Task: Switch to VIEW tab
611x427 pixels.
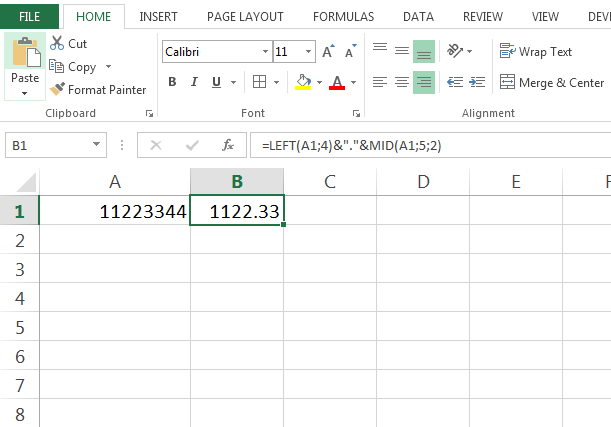Action: [545, 17]
